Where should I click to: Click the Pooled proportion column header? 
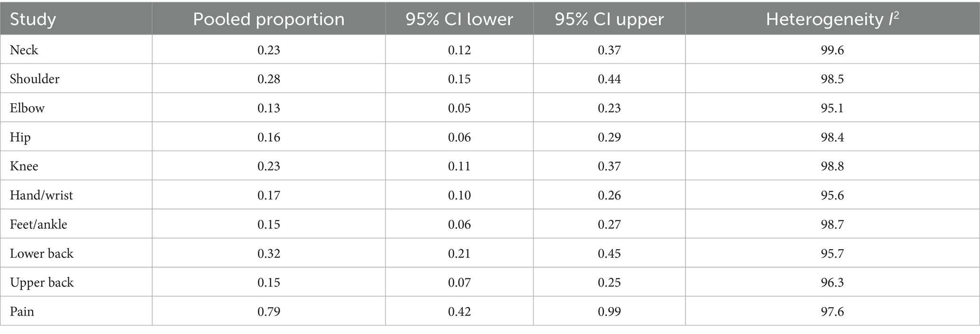click(268, 19)
